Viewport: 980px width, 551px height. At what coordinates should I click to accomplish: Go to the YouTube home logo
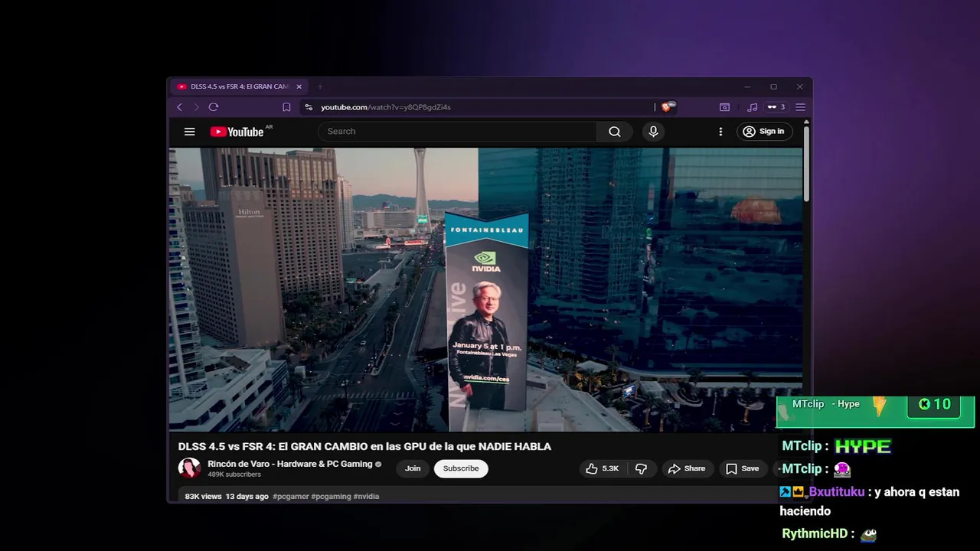click(x=237, y=132)
